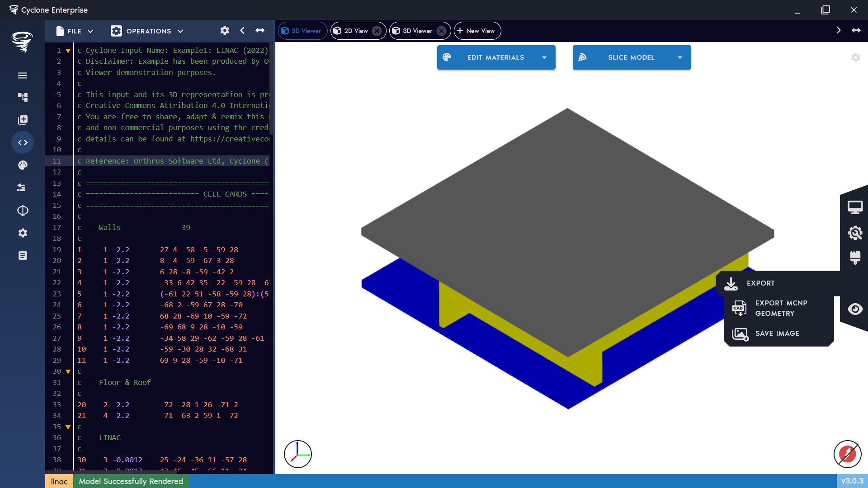This screenshot has width=868, height=488.
Task: Collapse the folded region at line 11
Action: 68,161
